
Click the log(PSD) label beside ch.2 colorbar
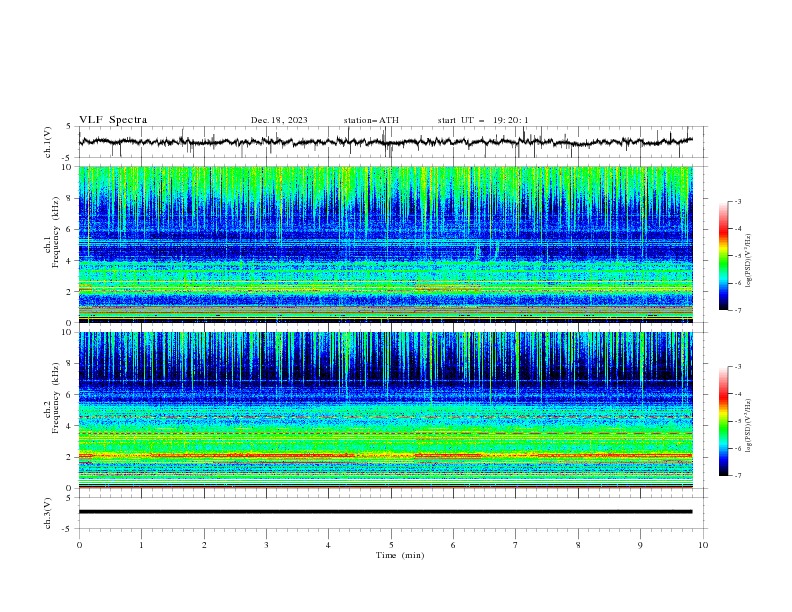pyautogui.click(x=749, y=425)
